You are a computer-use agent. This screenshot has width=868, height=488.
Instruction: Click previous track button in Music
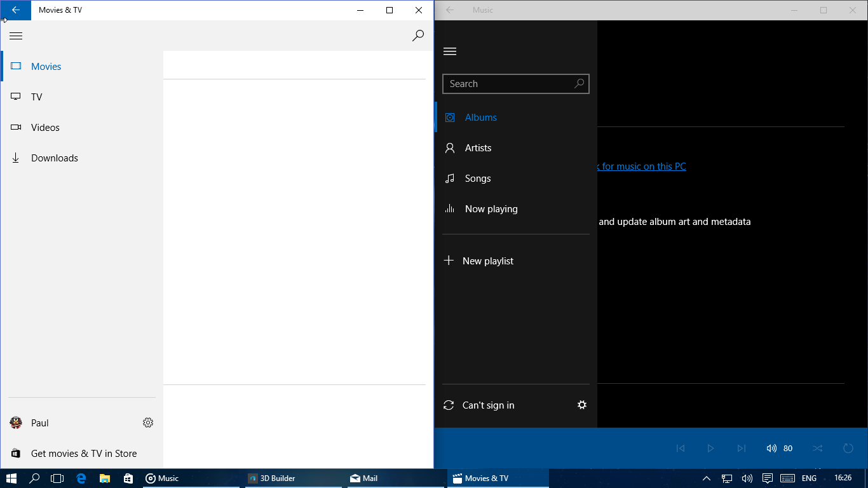click(x=680, y=449)
